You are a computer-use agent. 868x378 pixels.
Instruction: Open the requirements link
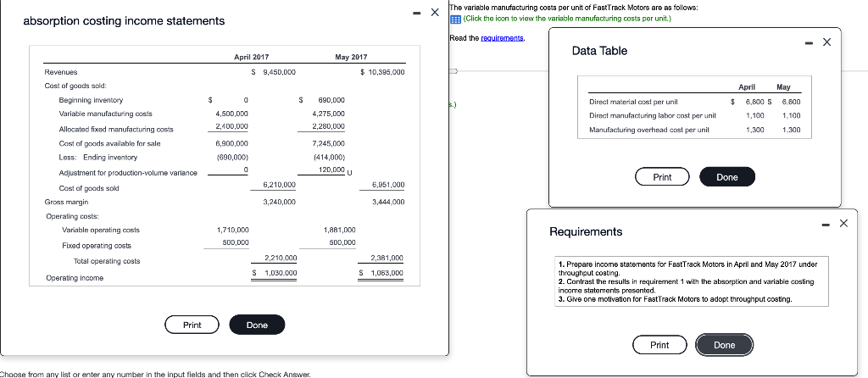pos(502,38)
